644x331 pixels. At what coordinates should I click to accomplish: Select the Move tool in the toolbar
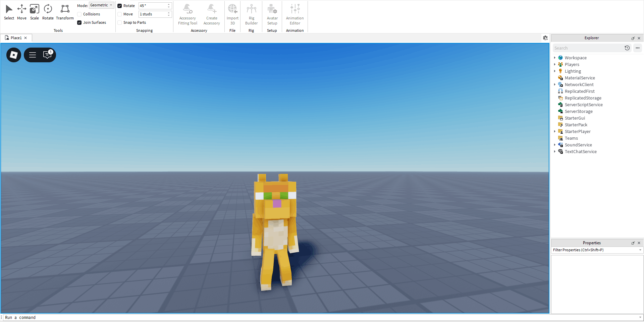coord(22,12)
